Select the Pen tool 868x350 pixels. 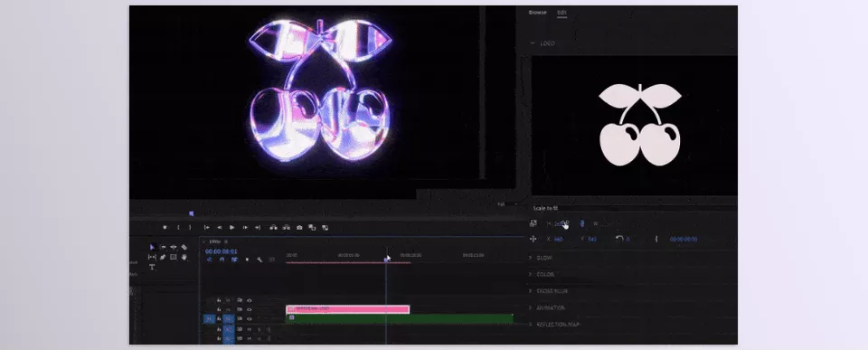pyautogui.click(x=163, y=257)
